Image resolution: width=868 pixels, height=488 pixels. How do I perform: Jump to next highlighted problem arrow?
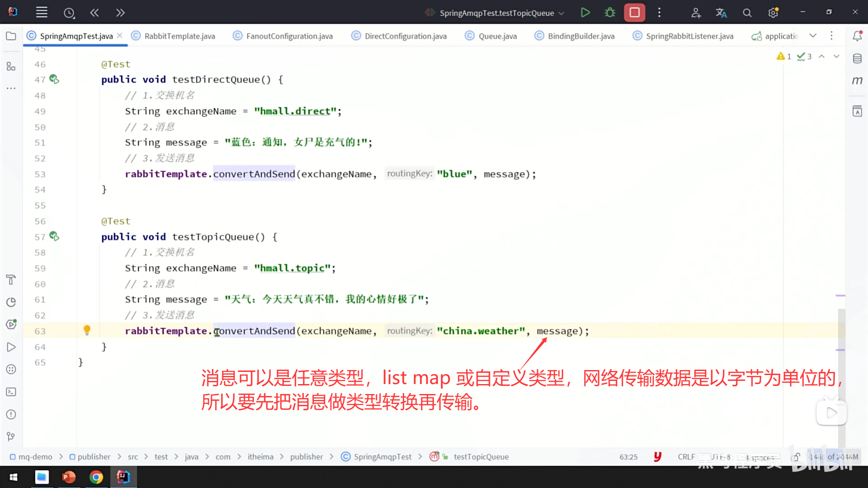(836, 56)
